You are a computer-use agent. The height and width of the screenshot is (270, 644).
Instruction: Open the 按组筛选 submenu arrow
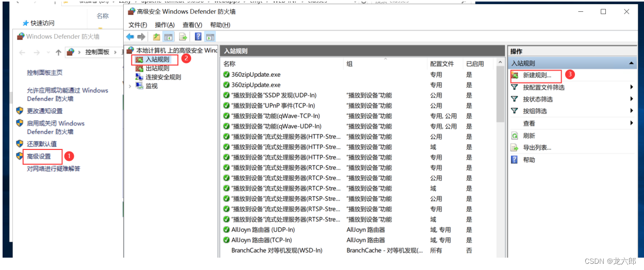tap(632, 111)
